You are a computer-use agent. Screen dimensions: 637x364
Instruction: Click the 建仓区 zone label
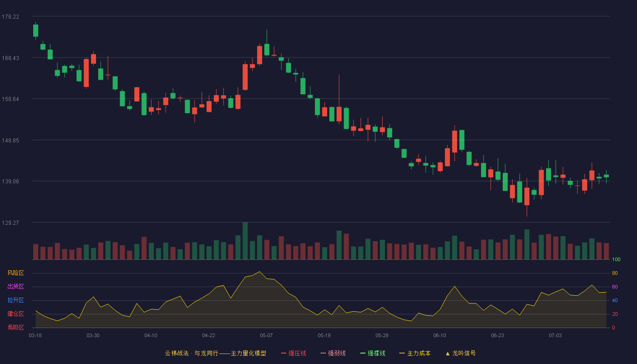15,314
